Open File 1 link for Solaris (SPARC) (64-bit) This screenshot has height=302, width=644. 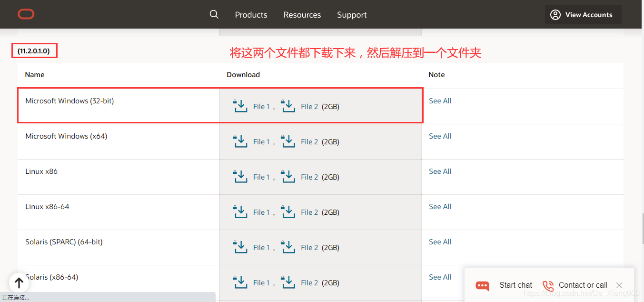tap(261, 248)
